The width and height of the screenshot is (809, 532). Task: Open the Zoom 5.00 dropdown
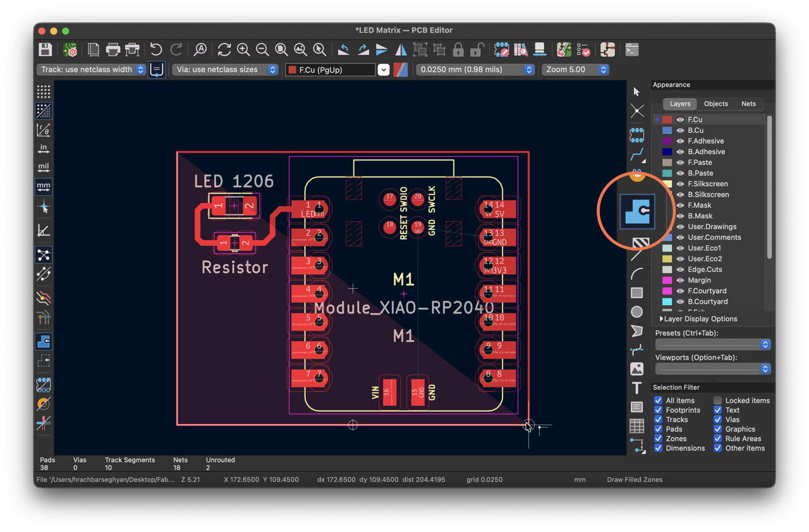[575, 70]
